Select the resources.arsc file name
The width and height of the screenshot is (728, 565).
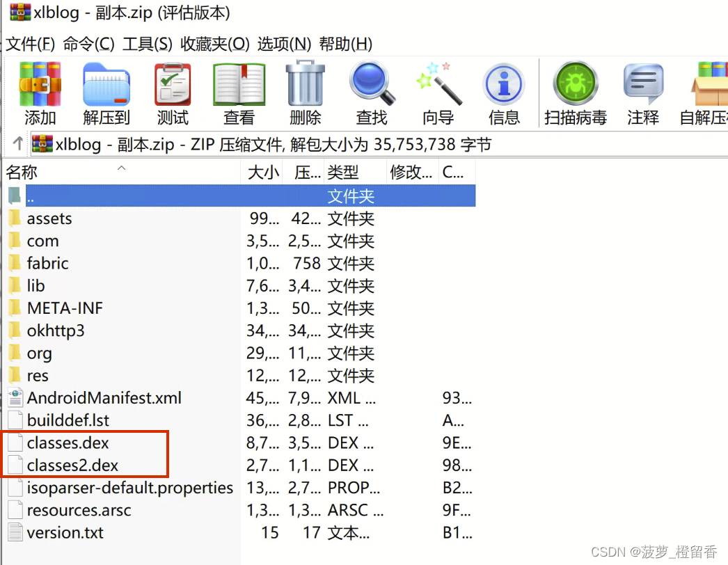pyautogui.click(x=79, y=510)
